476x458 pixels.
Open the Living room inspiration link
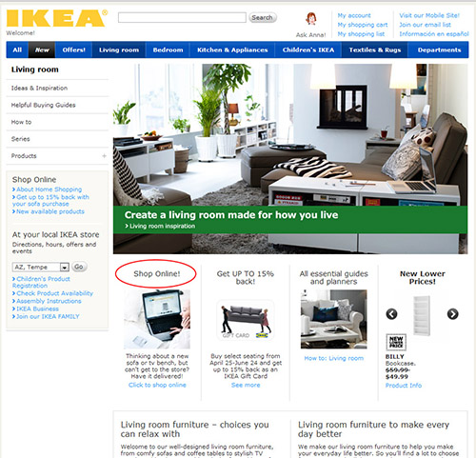(160, 226)
